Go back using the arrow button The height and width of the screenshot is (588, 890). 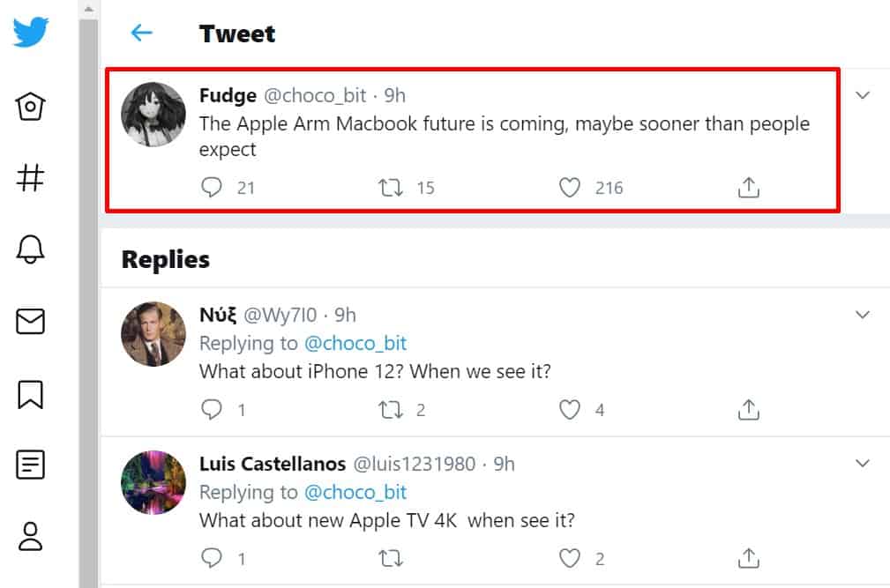point(141,33)
